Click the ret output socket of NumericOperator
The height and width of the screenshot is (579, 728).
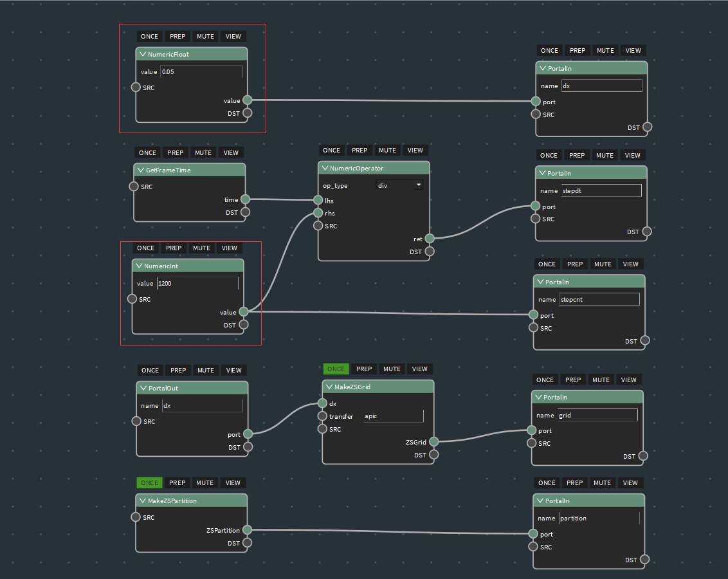point(430,239)
